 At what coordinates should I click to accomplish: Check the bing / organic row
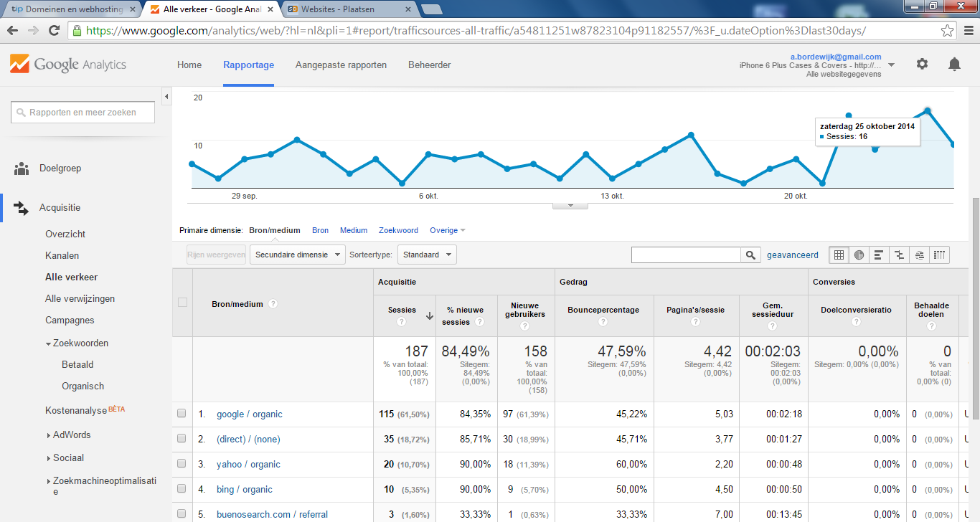pyautogui.click(x=182, y=489)
